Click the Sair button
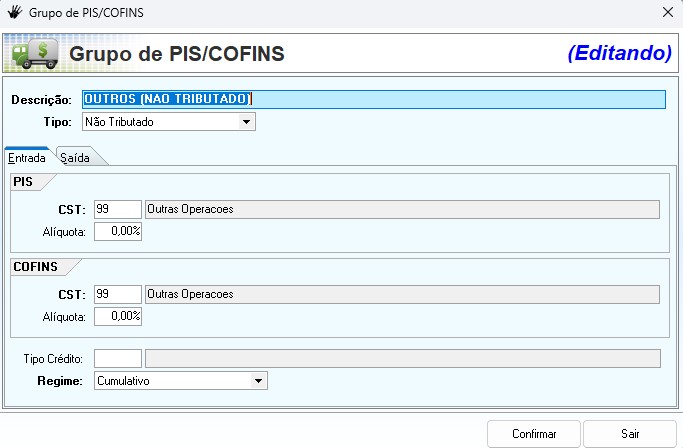Viewport: 683px width, 448px height. tap(630, 434)
